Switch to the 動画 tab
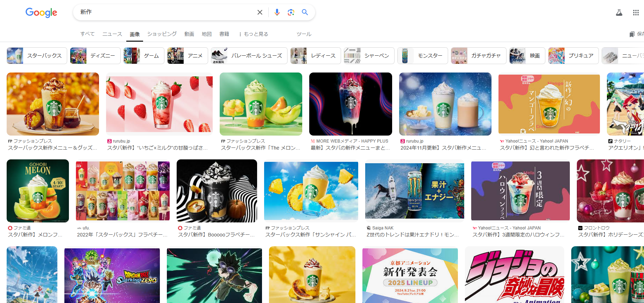 [x=189, y=34]
